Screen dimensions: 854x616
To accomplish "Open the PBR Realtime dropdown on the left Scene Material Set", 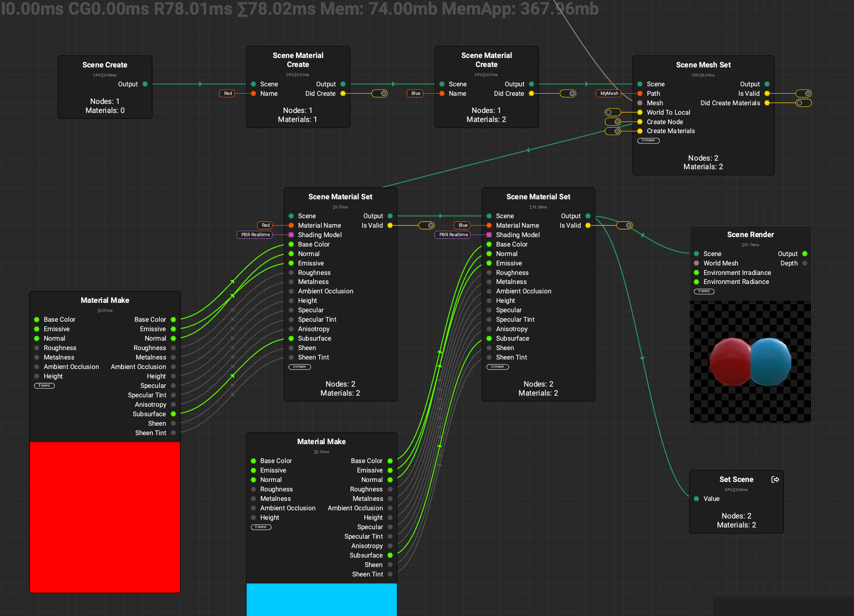I will [x=256, y=235].
